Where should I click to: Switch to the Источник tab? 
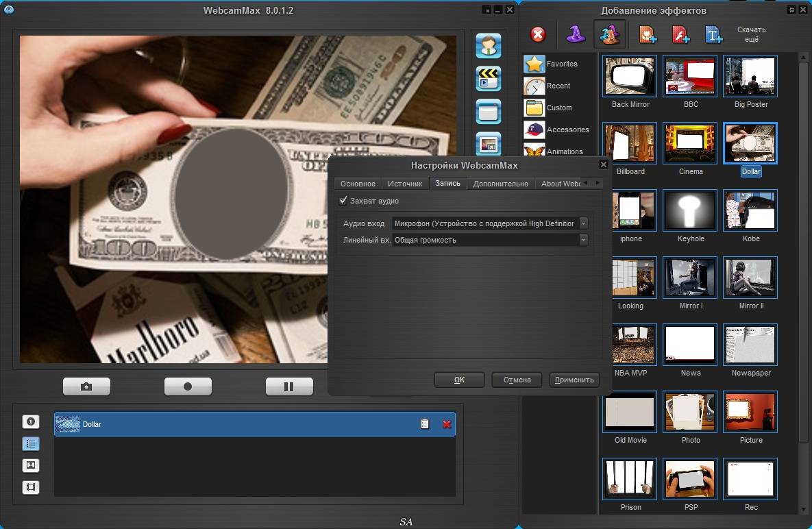405,184
